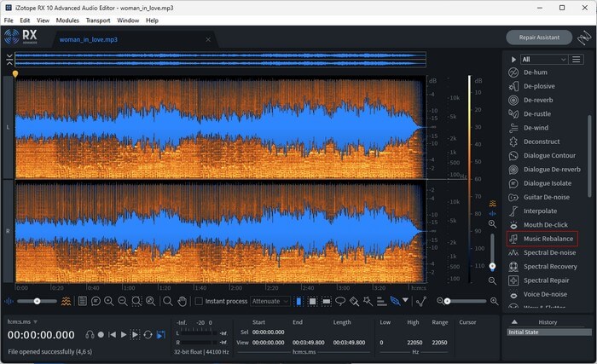Open the h:m:s.ms time format dropdown
Screen dimensions: 597x364
pyautogui.click(x=22, y=321)
